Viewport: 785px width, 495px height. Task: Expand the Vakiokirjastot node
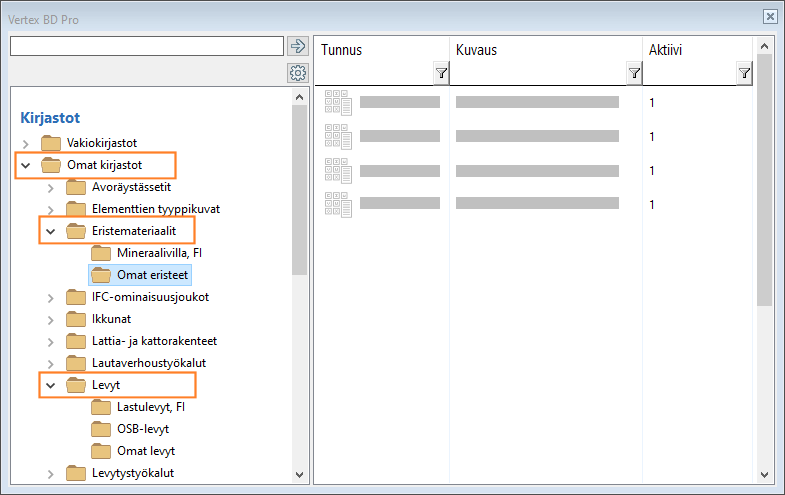point(26,143)
